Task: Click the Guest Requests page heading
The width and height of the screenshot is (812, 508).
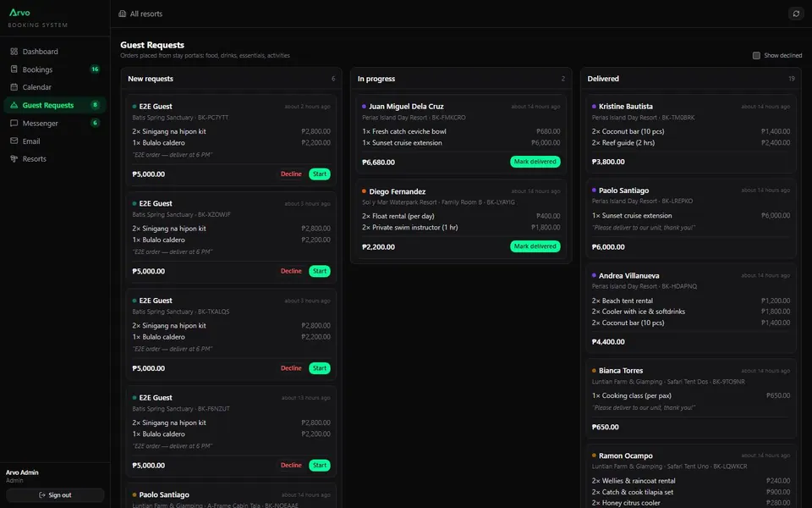Action: tap(152, 45)
